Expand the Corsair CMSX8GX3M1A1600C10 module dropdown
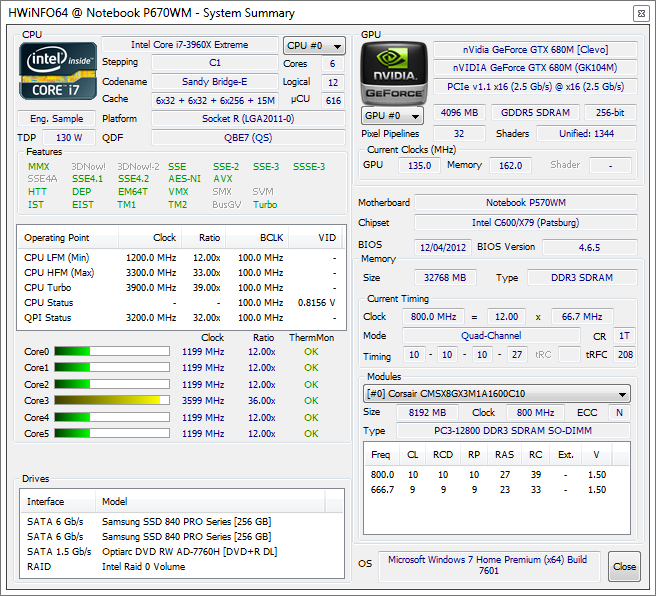Screen dimensions: 656x596 point(497,394)
